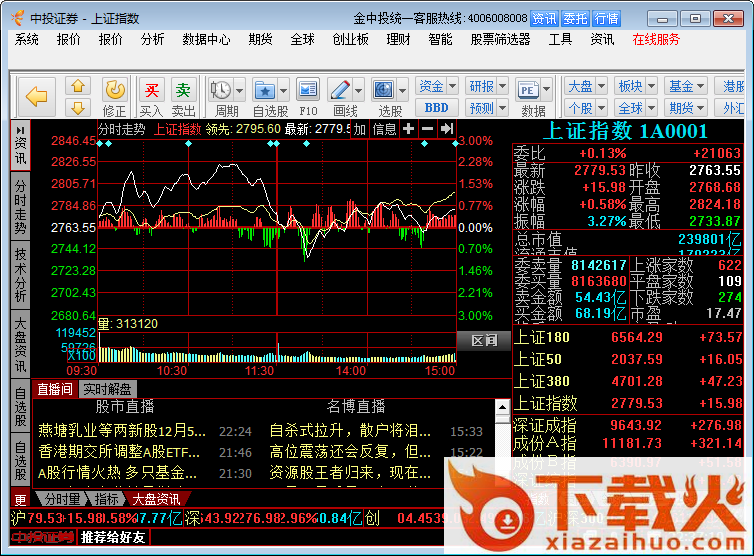This screenshot has width=754, height=556.
Task: Click the 买入 buy icon
Action: coord(151,90)
